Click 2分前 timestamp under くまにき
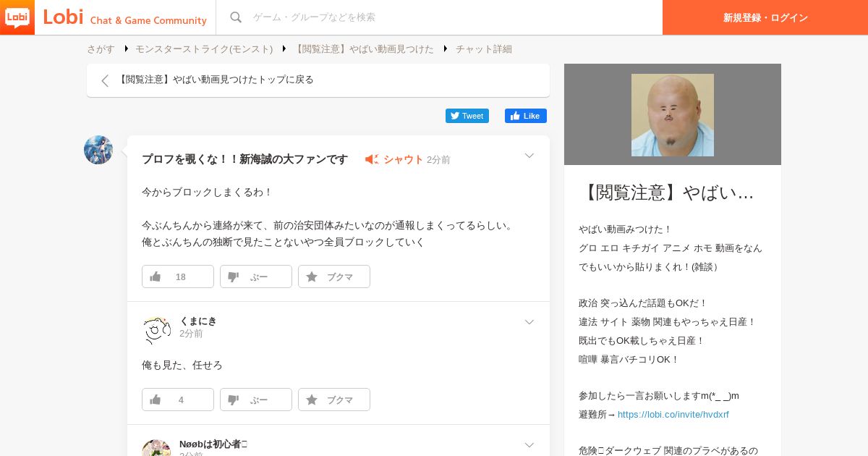 point(191,334)
